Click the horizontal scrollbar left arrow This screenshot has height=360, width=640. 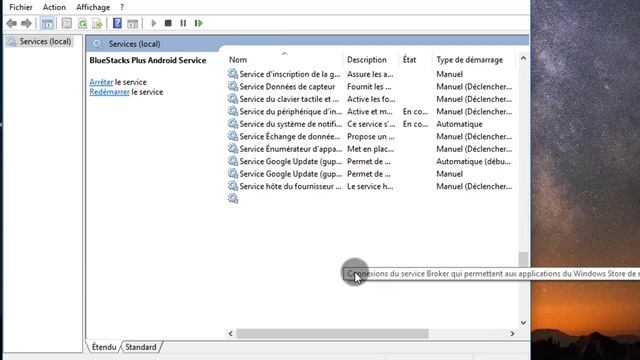coord(231,333)
